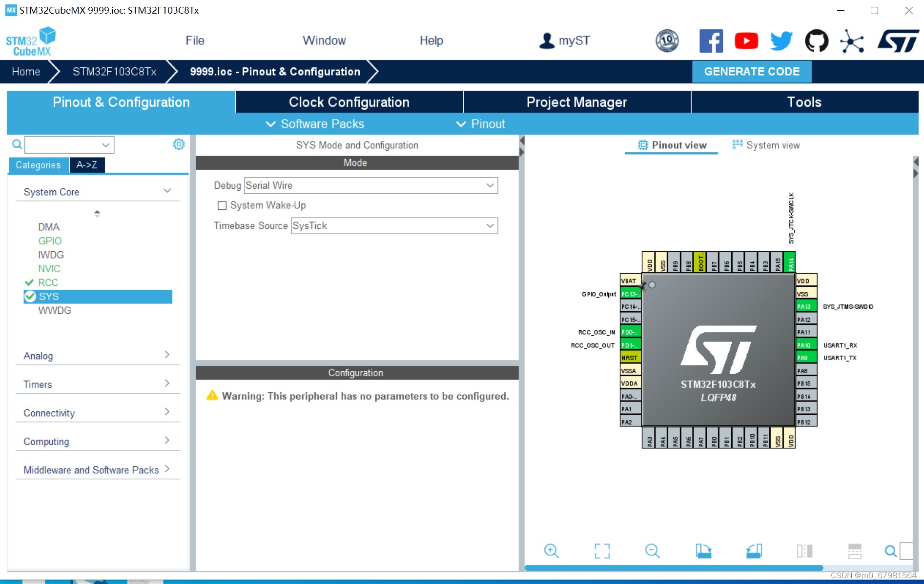Click the peripheral search magnifier icon
This screenshot has width=924, height=584.
click(17, 144)
